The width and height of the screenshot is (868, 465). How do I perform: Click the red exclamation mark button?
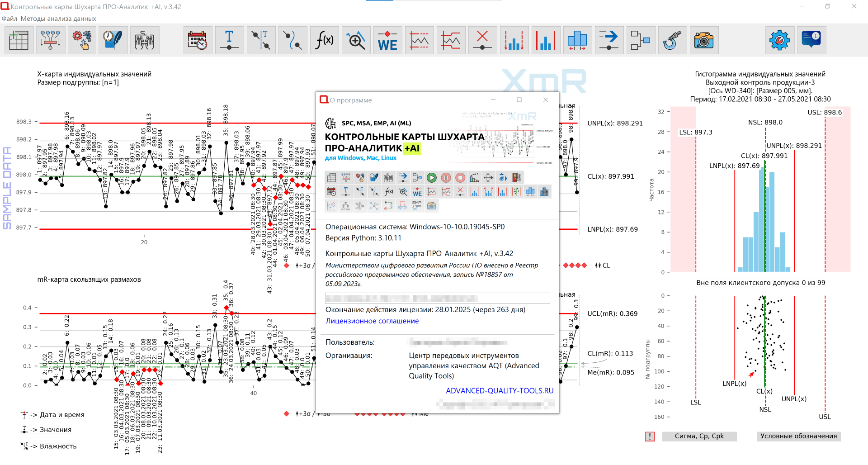[x=650, y=437]
